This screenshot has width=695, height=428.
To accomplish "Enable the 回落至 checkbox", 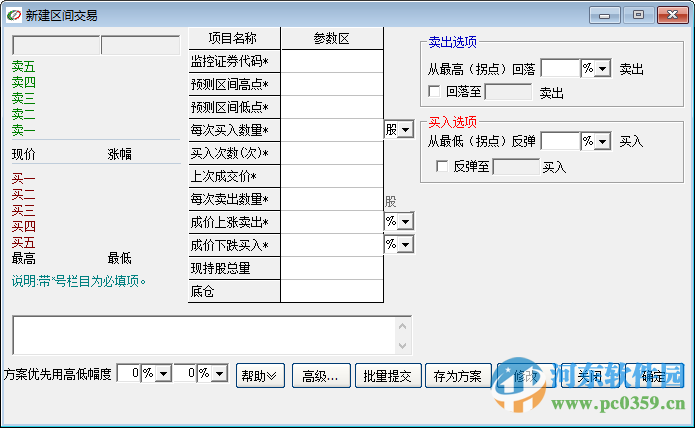I will [x=434, y=91].
